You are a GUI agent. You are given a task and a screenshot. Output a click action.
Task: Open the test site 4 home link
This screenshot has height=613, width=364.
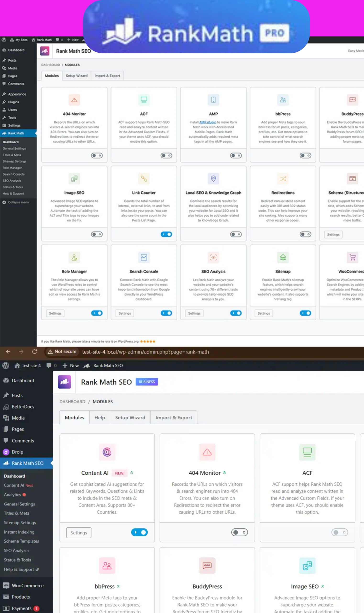28,365
